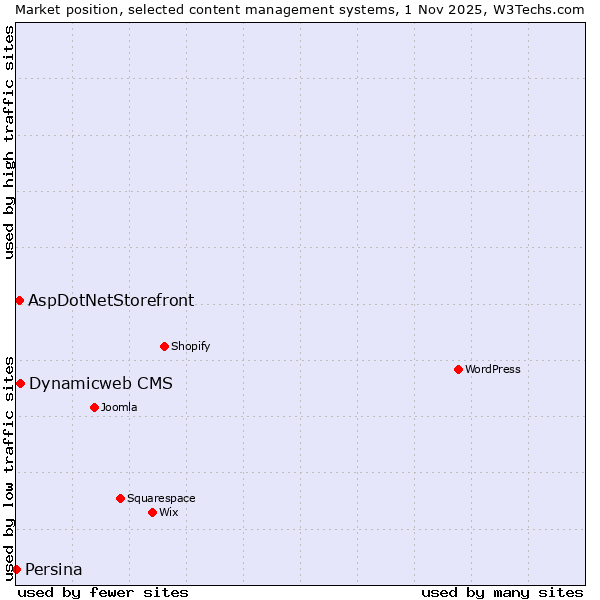
Task: Click the 'used by many sites' axis label
Action: (x=502, y=592)
